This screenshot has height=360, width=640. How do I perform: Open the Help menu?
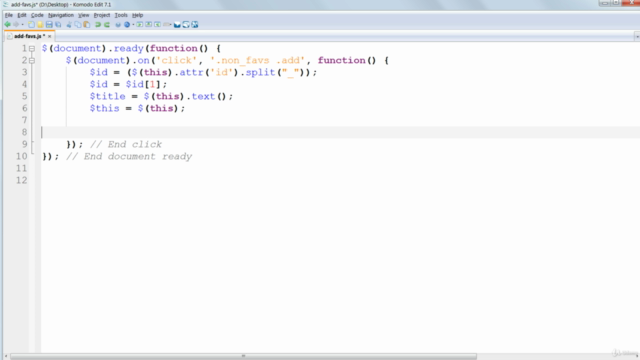click(x=138, y=15)
